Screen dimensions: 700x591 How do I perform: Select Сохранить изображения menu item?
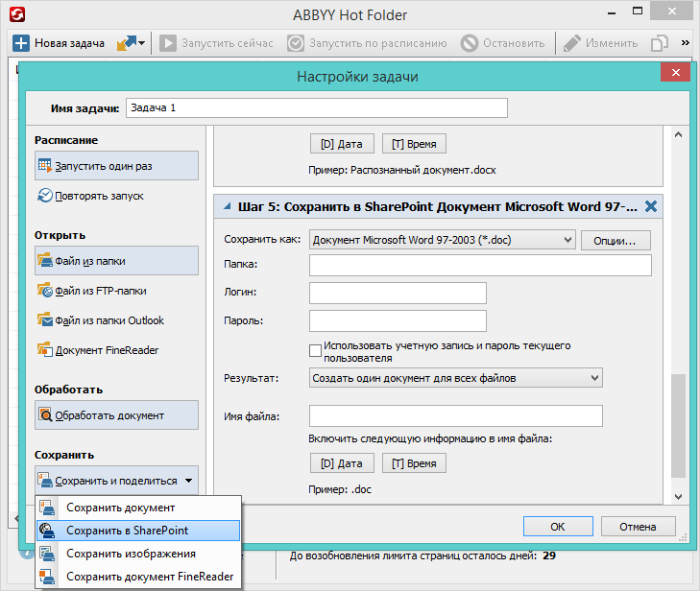138,554
